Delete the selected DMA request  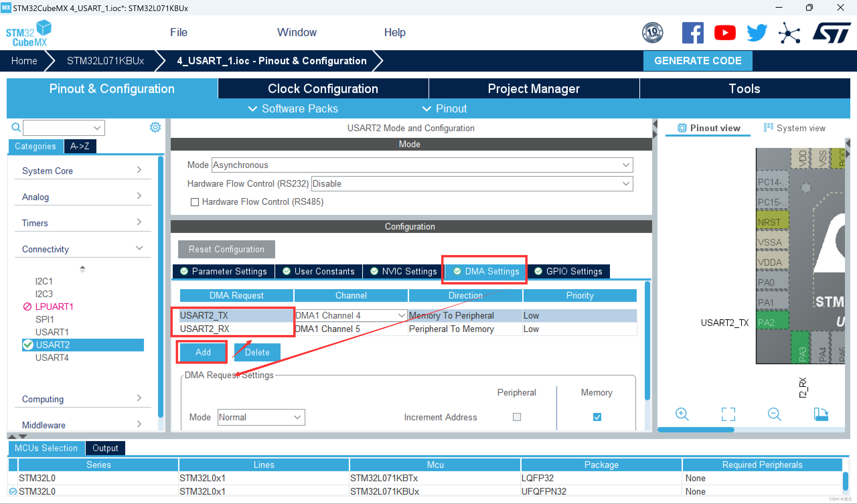pos(257,352)
